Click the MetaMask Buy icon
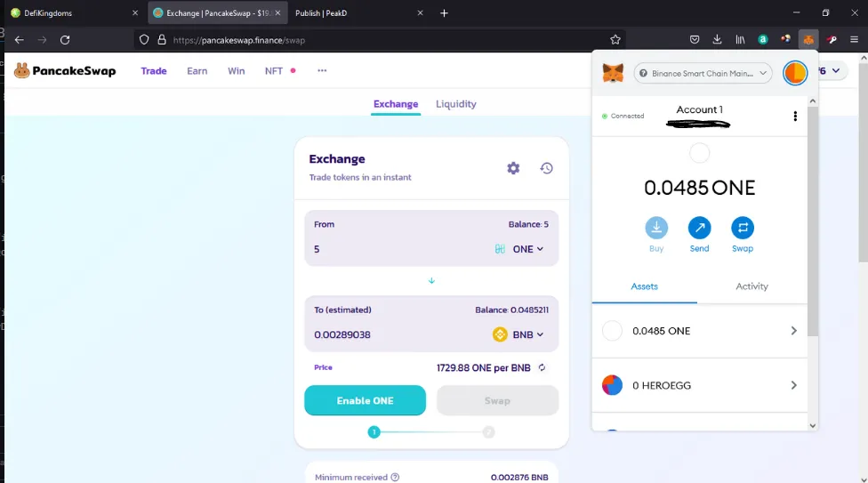This screenshot has width=868, height=483. (656, 228)
